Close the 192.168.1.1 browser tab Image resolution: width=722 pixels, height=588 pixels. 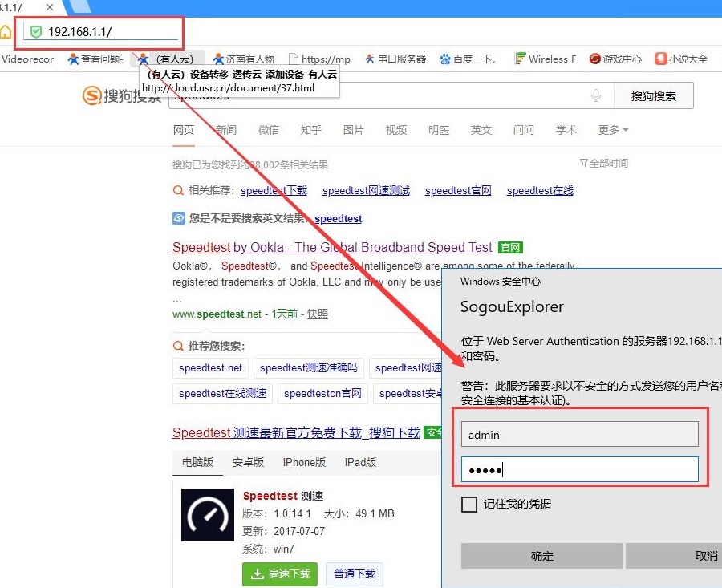click(50, 7)
